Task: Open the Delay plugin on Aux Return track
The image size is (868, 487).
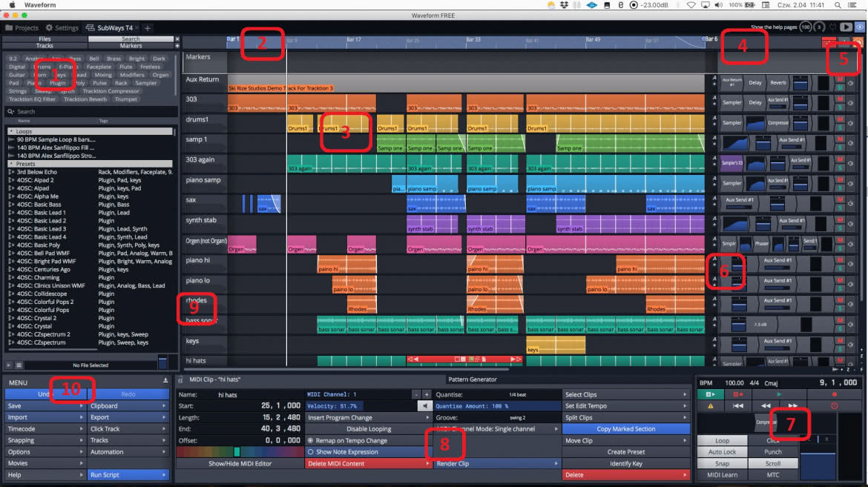Action: [x=755, y=82]
